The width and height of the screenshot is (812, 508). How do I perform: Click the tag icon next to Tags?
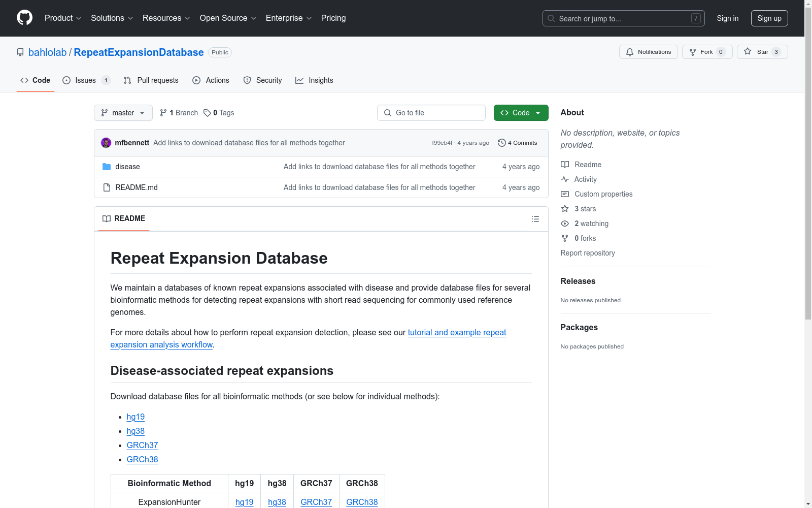coord(207,113)
